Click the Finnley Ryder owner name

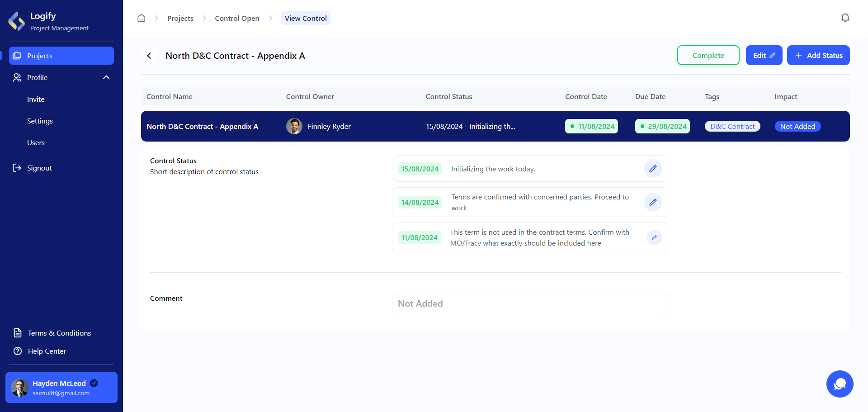click(x=329, y=126)
